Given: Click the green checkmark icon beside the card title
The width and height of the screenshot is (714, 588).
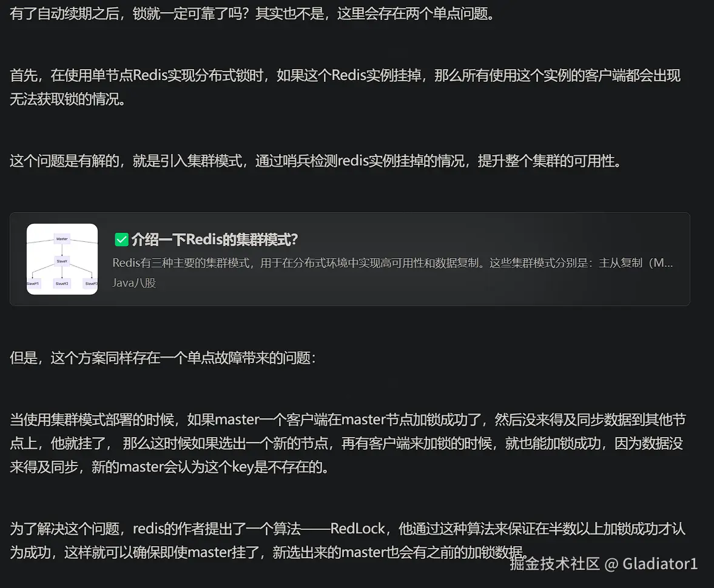Looking at the screenshot, I should (x=121, y=239).
